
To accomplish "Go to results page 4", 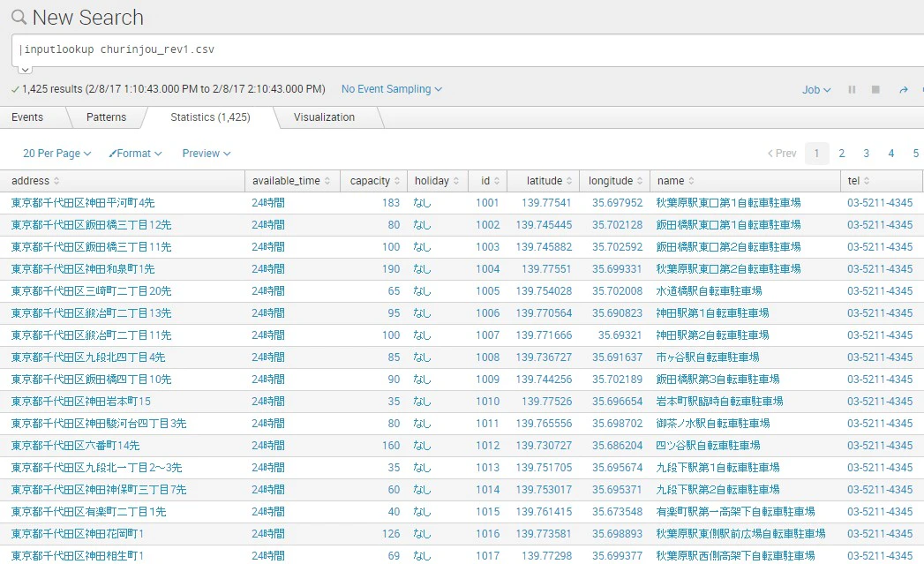I will pos(891,154).
